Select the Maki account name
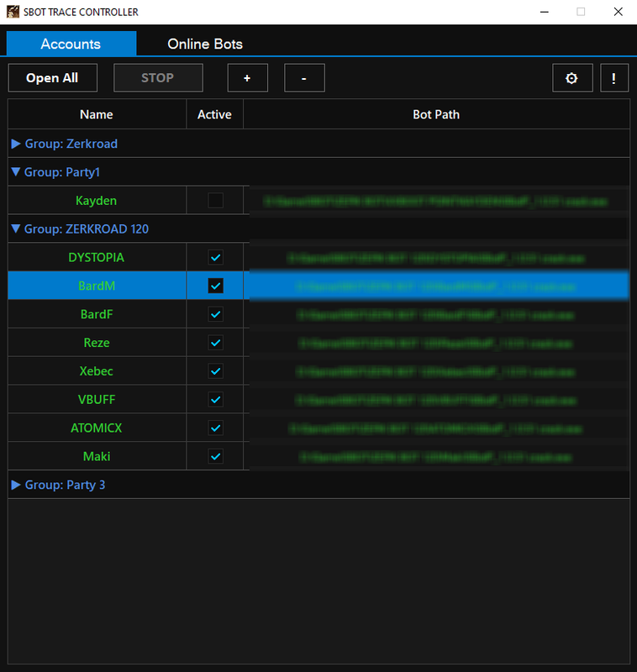The width and height of the screenshot is (637, 672). tap(97, 456)
